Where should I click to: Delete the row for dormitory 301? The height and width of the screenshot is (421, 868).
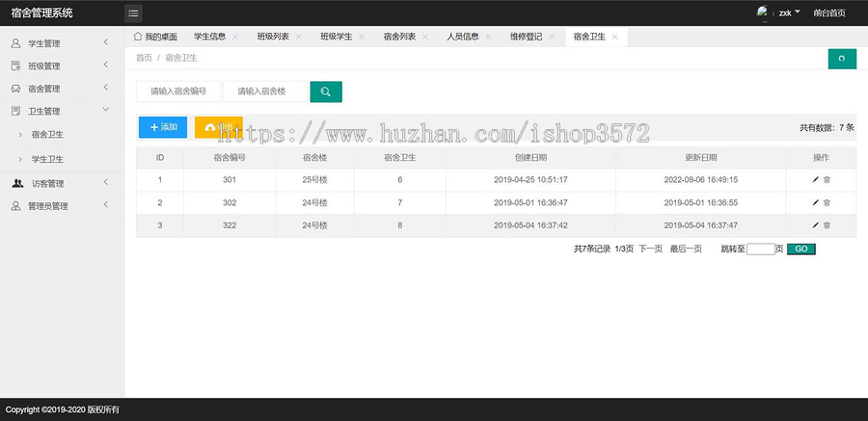pos(827,180)
